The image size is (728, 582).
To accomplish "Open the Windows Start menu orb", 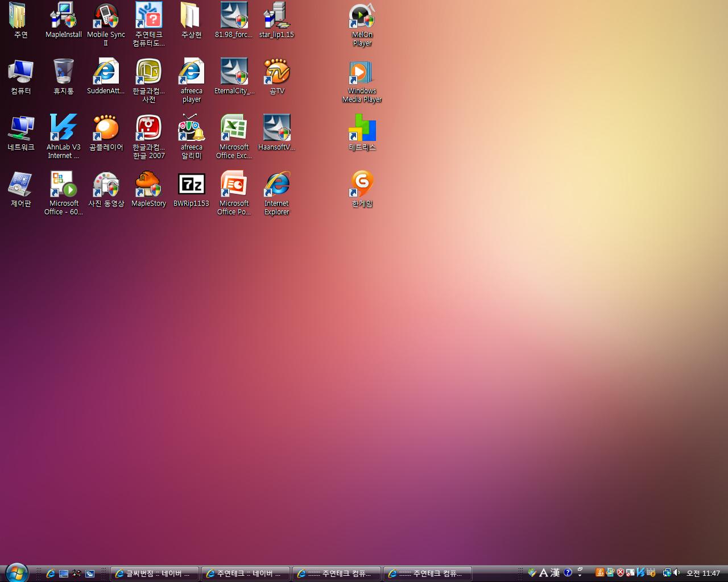I will click(16, 573).
